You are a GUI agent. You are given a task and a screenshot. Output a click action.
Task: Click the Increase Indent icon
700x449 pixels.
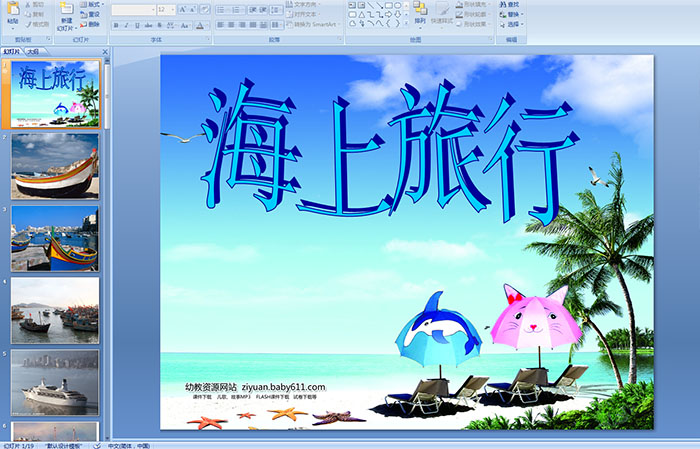pyautogui.click(x=263, y=10)
